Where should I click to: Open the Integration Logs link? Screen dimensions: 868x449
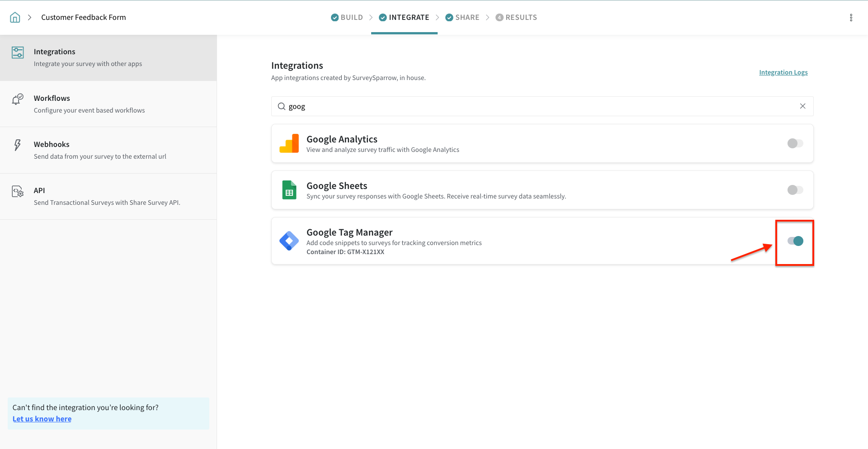click(783, 72)
